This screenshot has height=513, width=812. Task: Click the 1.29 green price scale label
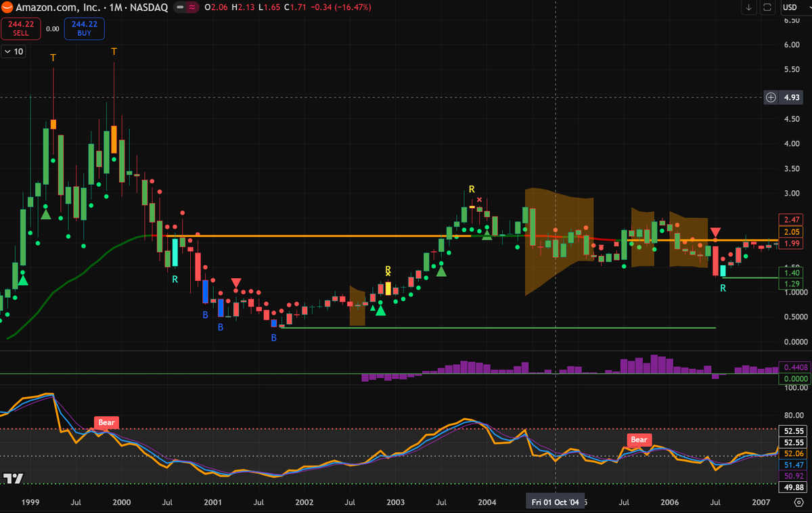pos(792,284)
